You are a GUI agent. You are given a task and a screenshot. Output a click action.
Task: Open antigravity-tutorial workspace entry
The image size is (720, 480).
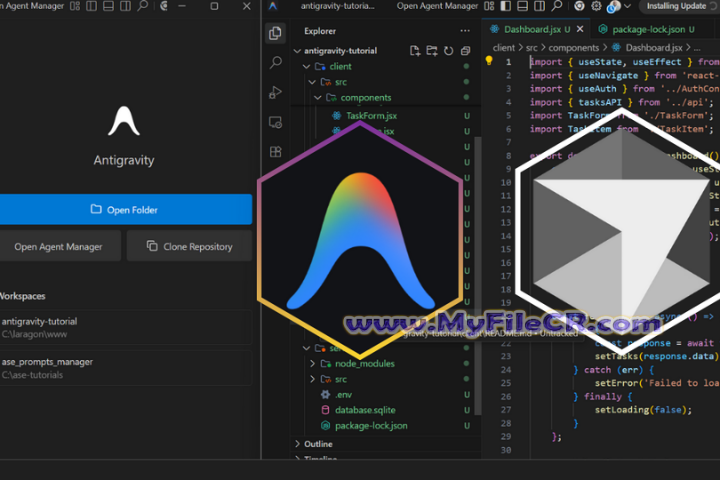point(125,328)
